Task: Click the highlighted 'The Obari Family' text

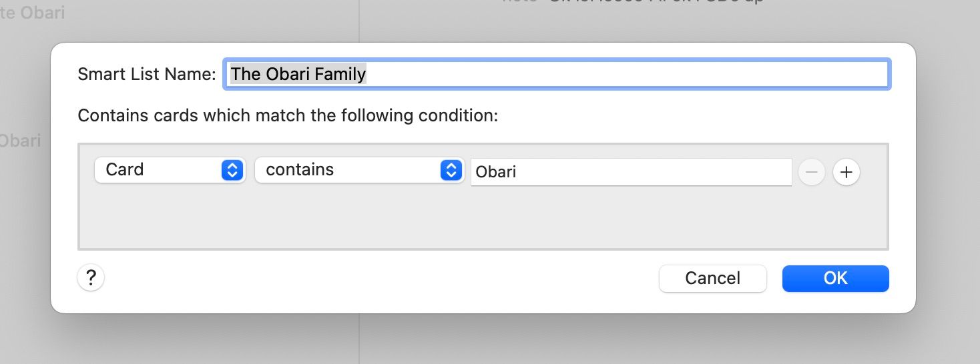Action: (298, 74)
